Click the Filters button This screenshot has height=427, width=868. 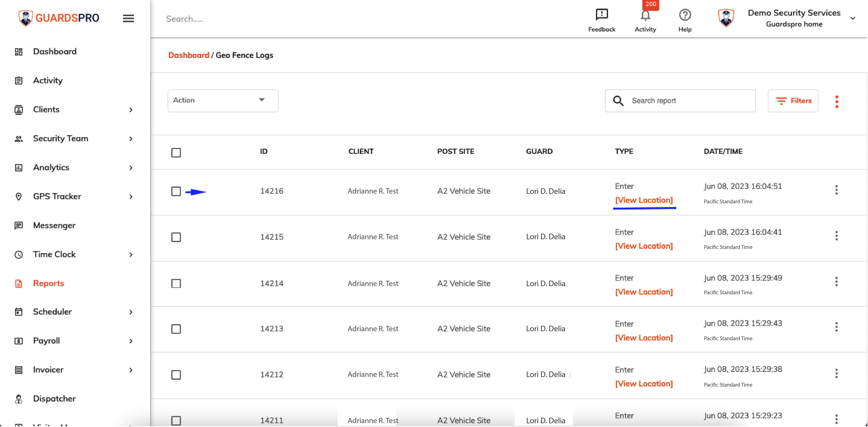[x=793, y=101]
